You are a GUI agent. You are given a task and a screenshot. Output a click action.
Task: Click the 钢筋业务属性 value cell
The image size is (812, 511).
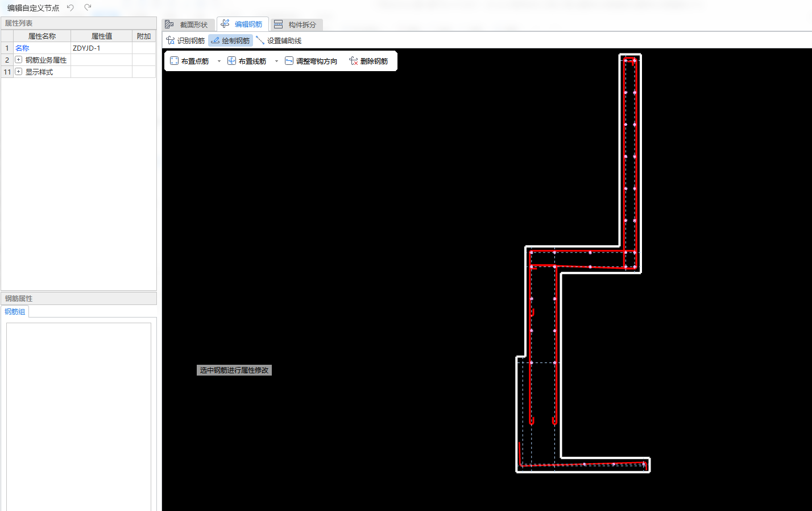pyautogui.click(x=101, y=60)
